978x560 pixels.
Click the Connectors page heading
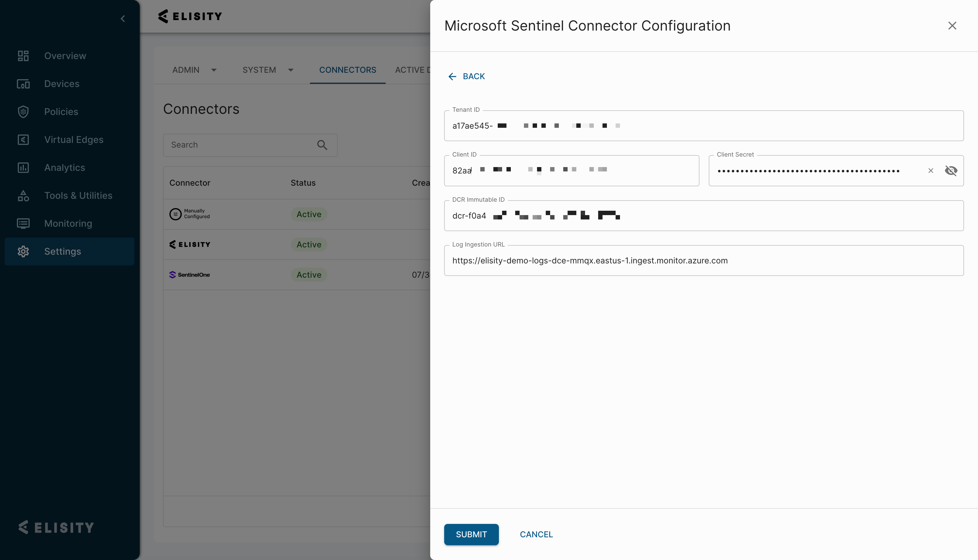point(201,109)
